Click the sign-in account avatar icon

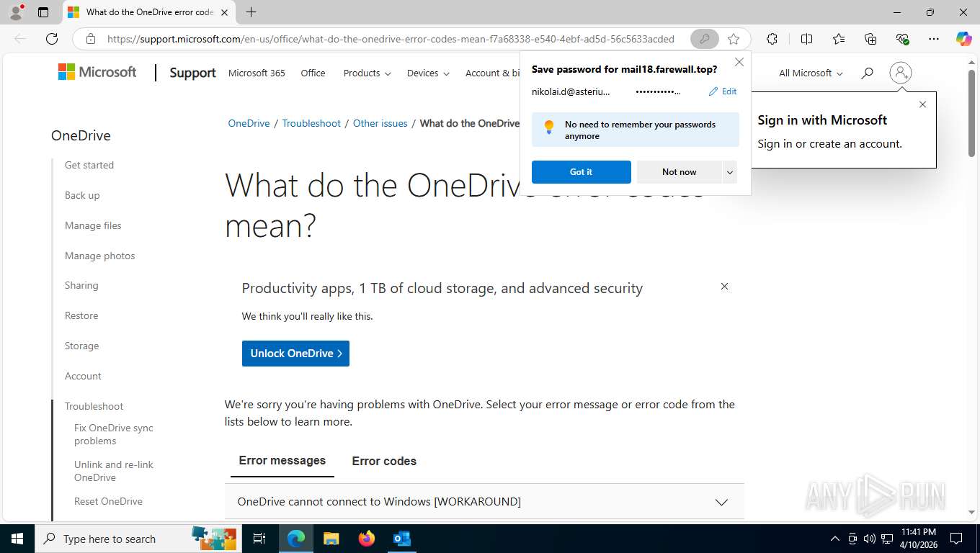point(901,73)
